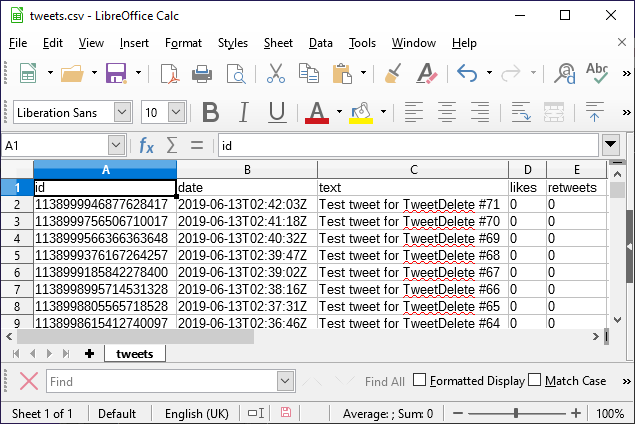Click the Undo arrow icon
This screenshot has width=635, height=424.
[467, 73]
